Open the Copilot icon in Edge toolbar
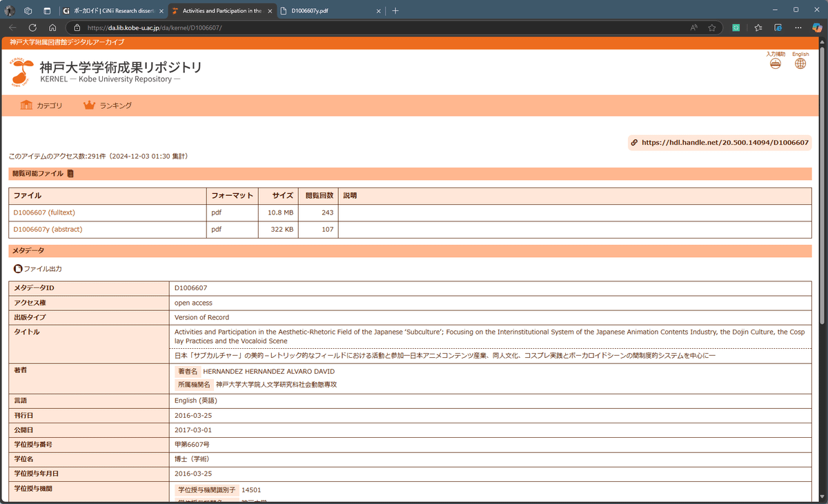The height and width of the screenshot is (504, 828). 818,28
